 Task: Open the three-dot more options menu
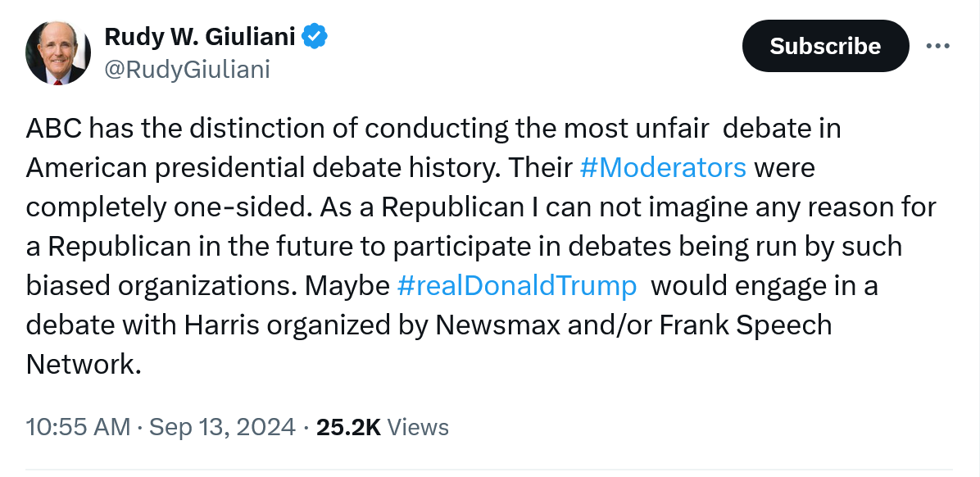(x=937, y=46)
